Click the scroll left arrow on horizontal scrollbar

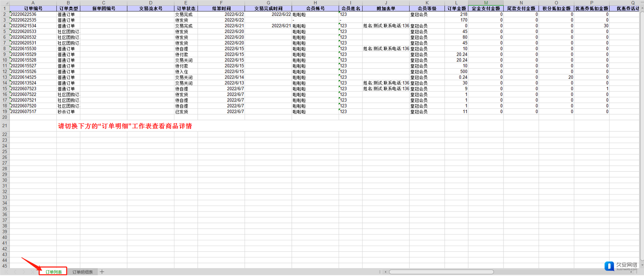[385, 272]
